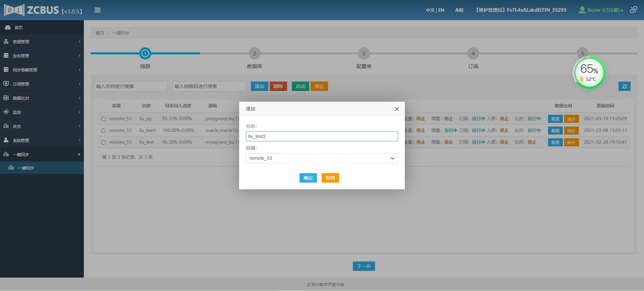This screenshot has width=644, height=291.
Task: Click the resource management sidebar icon
Action: coord(6,42)
